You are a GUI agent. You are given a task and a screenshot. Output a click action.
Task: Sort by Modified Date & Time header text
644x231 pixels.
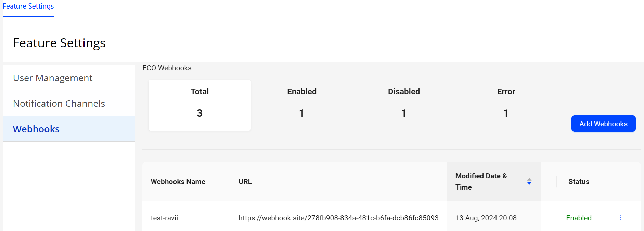[x=481, y=181]
